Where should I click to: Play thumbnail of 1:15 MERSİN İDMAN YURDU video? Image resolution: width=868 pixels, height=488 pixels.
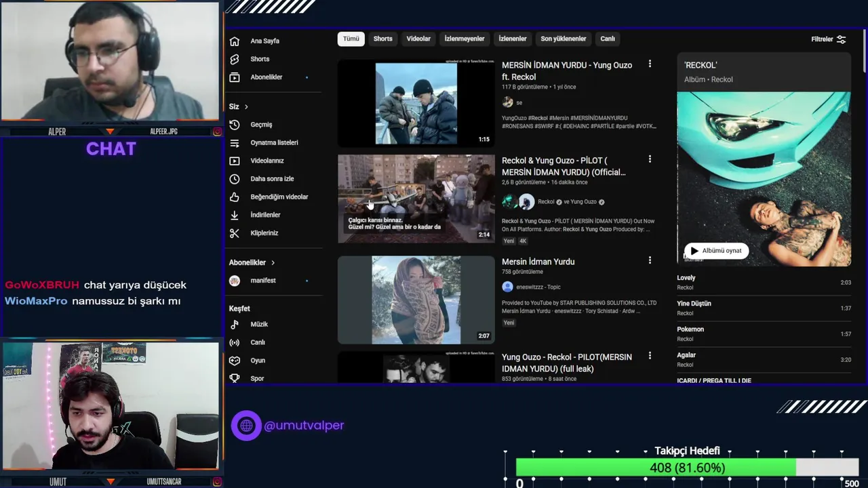point(416,103)
